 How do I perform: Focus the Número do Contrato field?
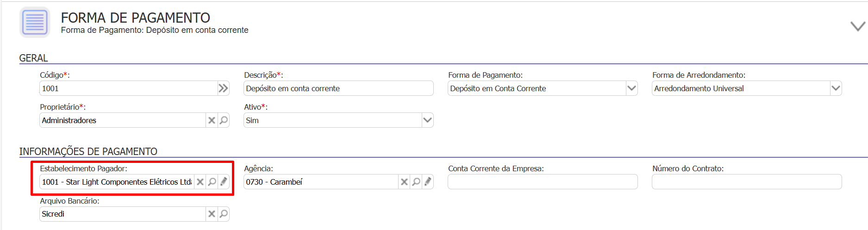point(746,182)
